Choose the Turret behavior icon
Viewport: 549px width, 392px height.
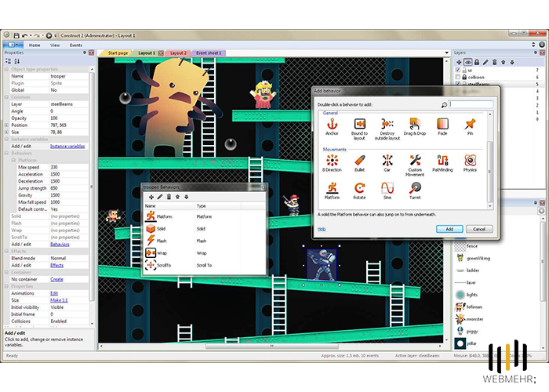pos(415,191)
